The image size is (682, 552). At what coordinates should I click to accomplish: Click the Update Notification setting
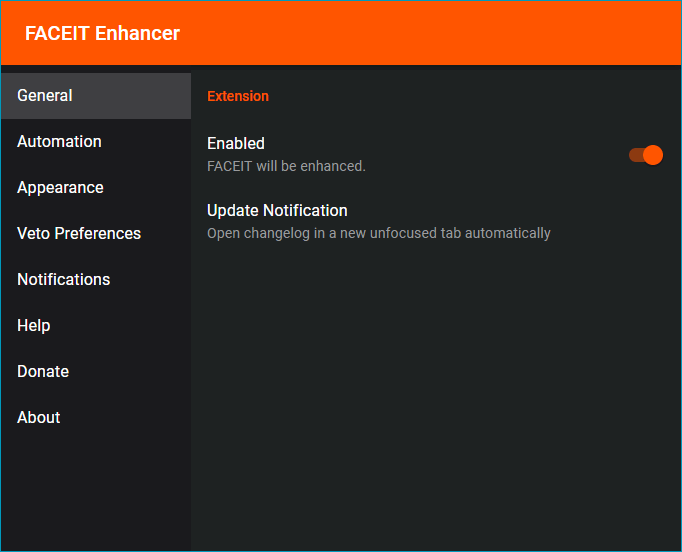435,222
